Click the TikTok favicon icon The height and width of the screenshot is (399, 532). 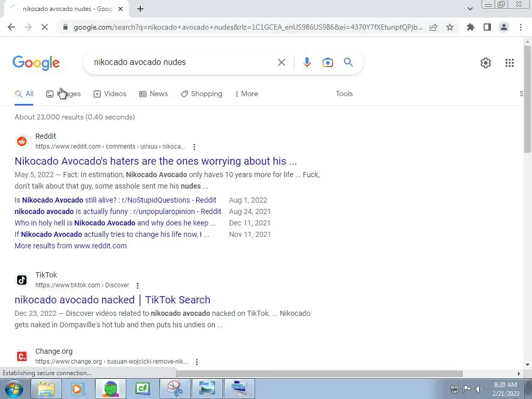[22, 280]
